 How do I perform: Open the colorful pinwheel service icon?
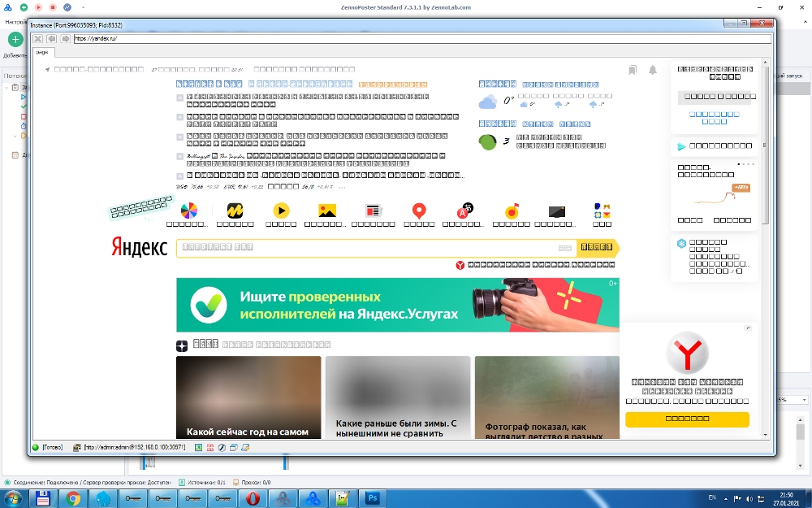(189, 211)
